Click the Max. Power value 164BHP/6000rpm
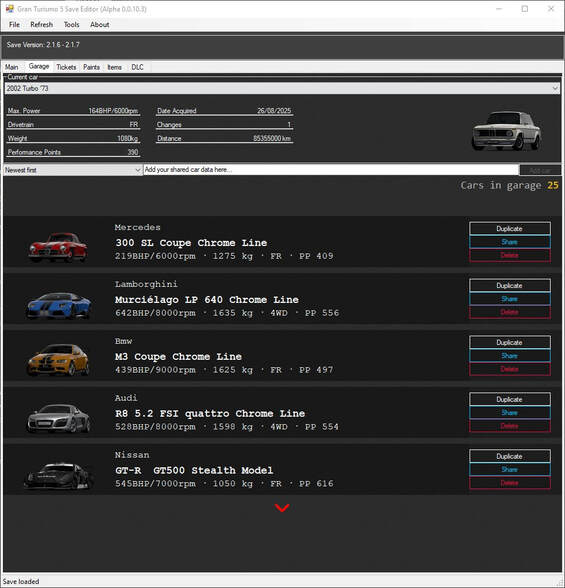Image resolution: width=565 pixels, height=588 pixels. (x=113, y=111)
